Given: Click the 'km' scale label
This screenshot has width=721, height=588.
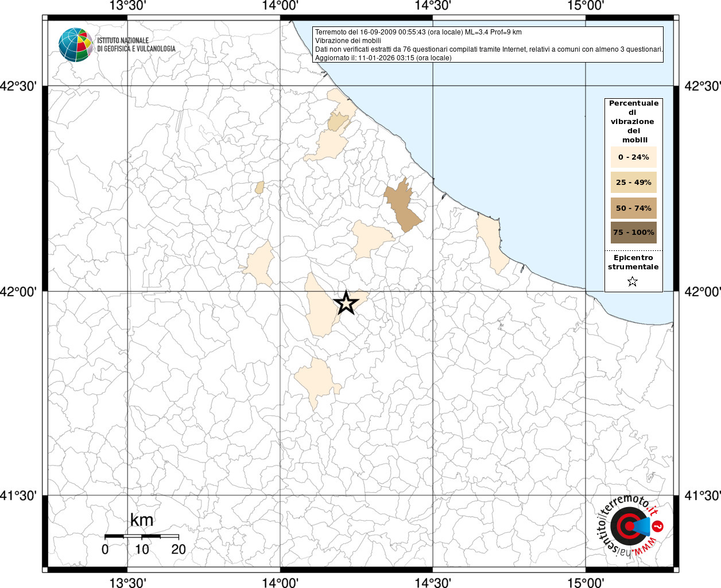Looking at the screenshot, I should tap(142, 520).
